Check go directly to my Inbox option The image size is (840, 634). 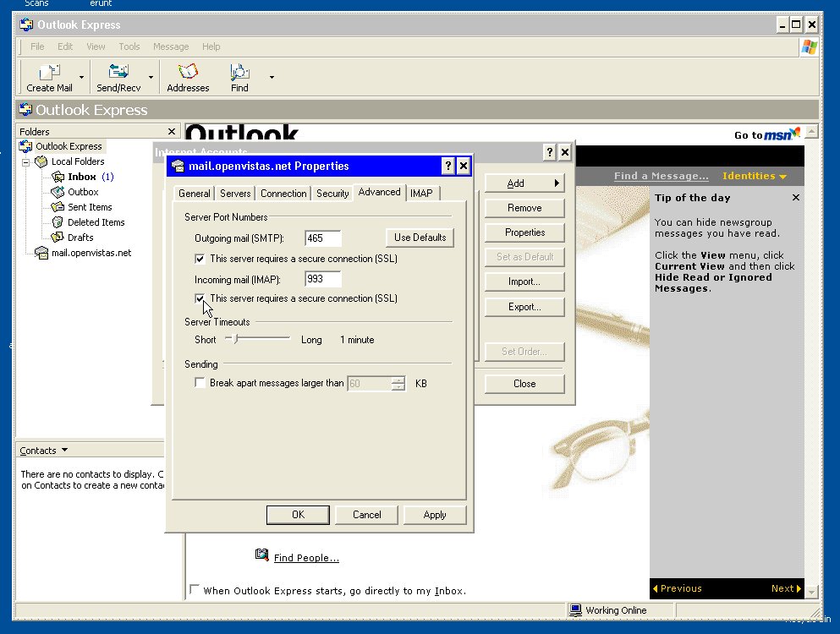point(195,589)
